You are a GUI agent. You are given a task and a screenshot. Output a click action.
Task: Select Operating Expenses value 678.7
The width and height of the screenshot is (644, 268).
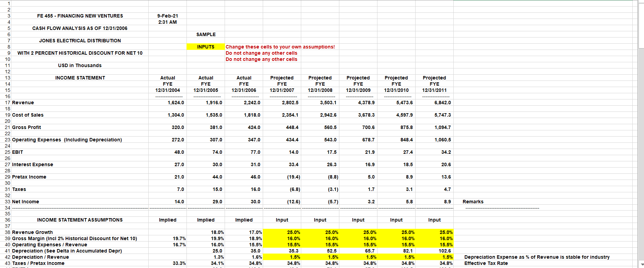pyautogui.click(x=369, y=140)
